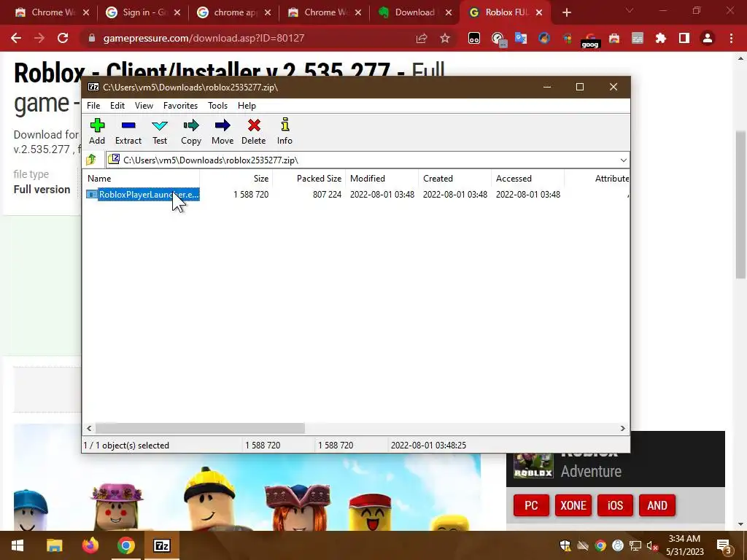
Task: Sort by the Created column header
Action: (x=455, y=179)
